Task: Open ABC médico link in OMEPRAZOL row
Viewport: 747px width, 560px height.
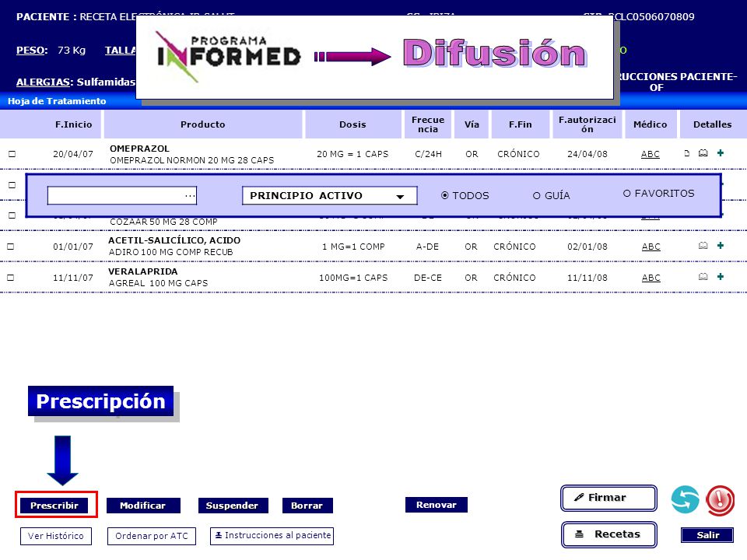Action: click(651, 154)
